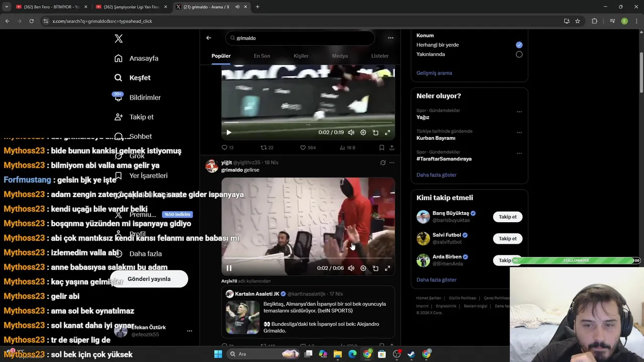Image resolution: width=644 pixels, height=362 pixels.
Task: Switch to the Kişiler tab
Action: pos(301,56)
